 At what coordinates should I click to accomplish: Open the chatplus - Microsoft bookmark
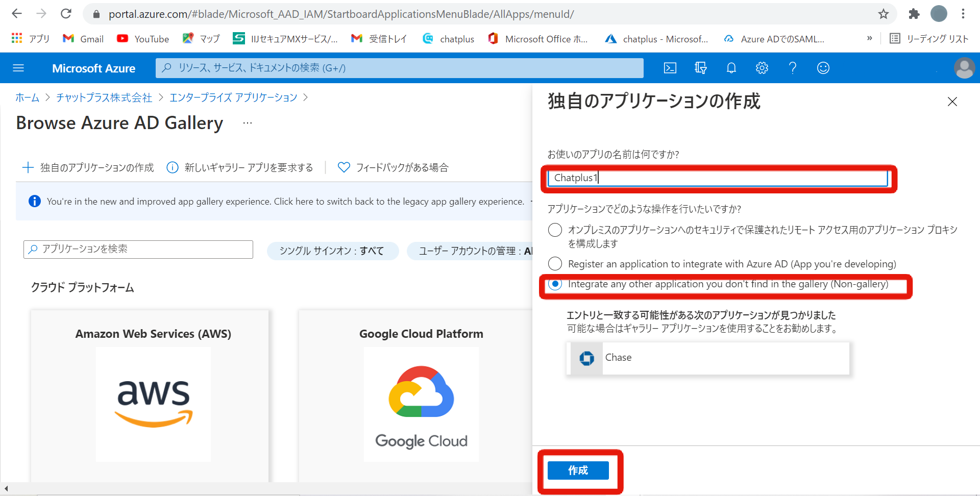[656, 39]
